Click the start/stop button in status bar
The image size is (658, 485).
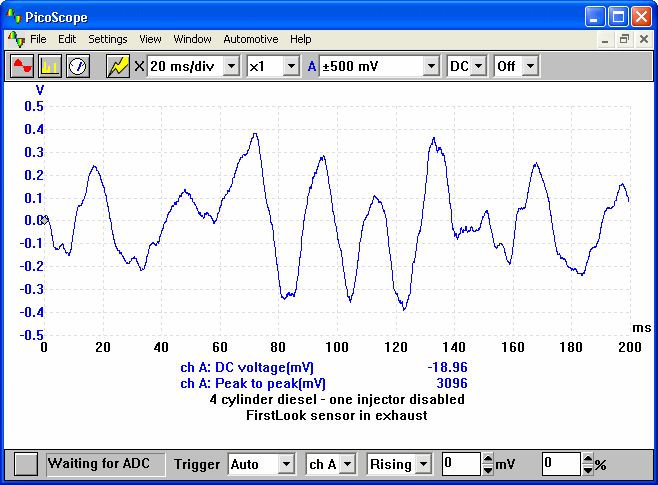click(26, 464)
